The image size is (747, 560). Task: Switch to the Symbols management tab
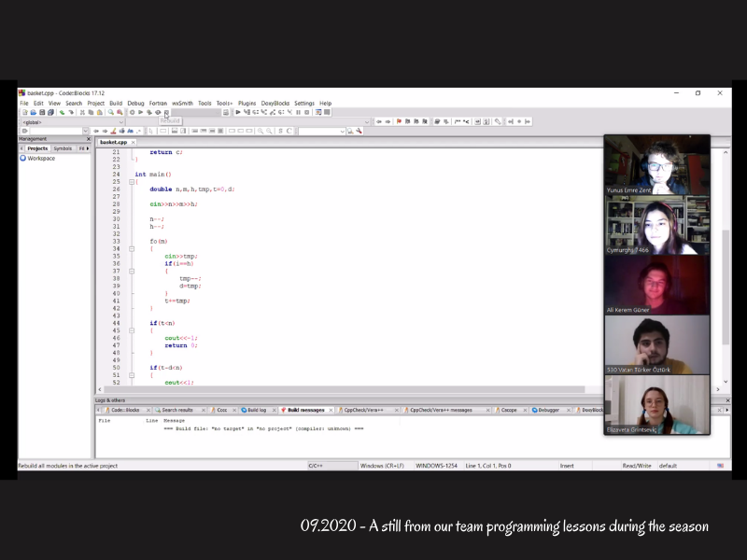click(x=63, y=148)
